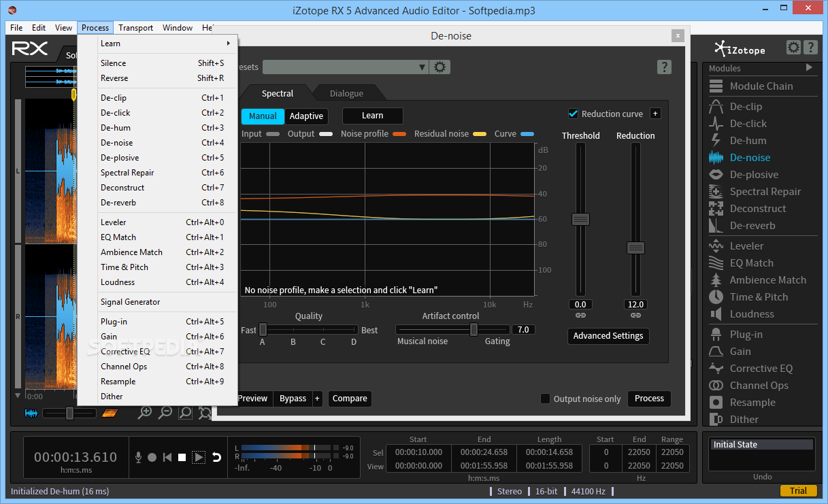Toggle loop playback button

point(216,458)
